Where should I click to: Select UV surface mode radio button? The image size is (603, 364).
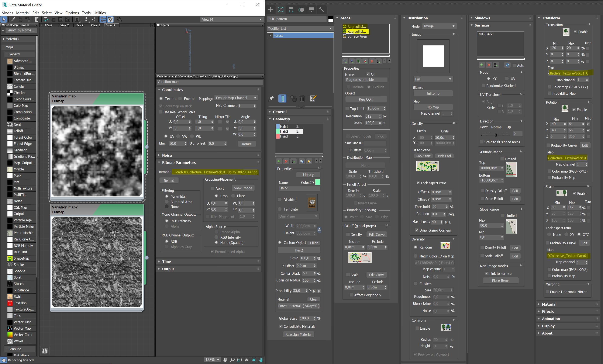tap(507, 79)
